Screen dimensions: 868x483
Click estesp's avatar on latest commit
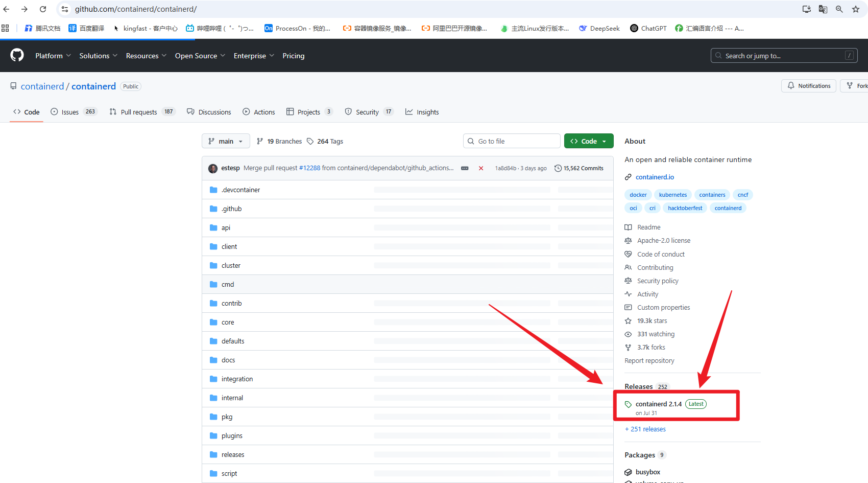(x=213, y=168)
